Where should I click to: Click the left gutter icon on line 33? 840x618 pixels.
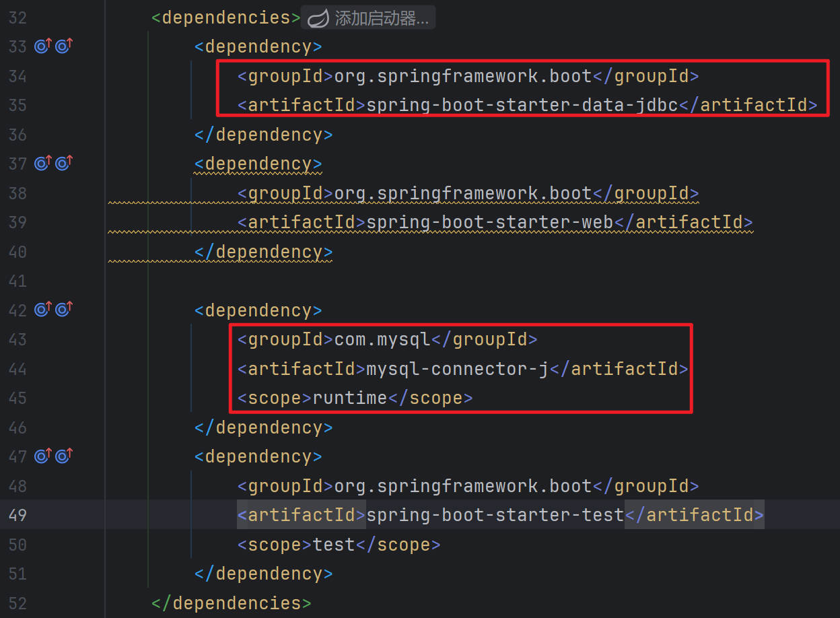point(43,46)
